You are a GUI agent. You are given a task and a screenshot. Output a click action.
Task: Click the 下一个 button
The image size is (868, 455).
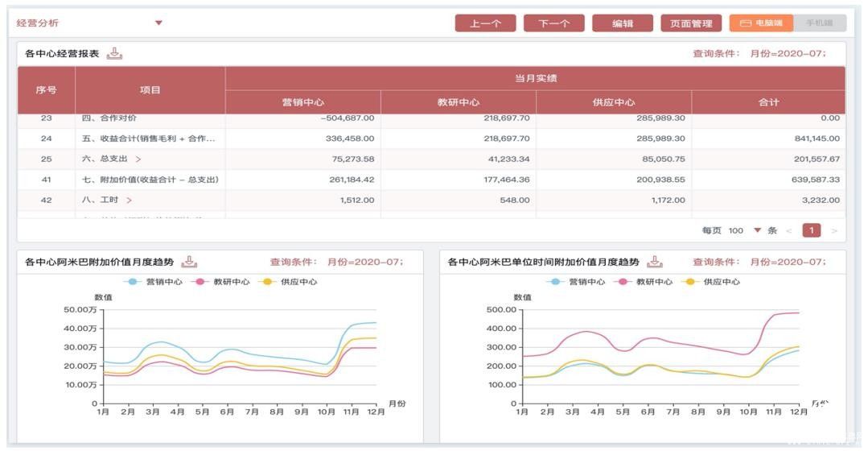(x=553, y=23)
